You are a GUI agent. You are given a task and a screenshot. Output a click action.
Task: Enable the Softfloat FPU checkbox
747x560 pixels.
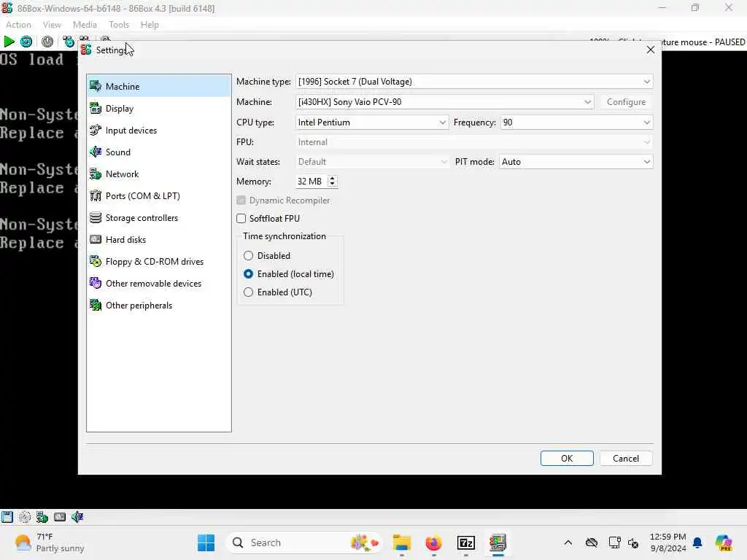[241, 218]
